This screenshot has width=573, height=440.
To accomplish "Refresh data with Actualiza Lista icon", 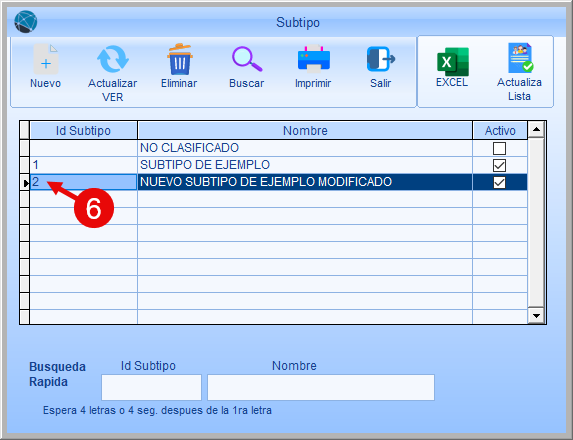I will click(520, 58).
